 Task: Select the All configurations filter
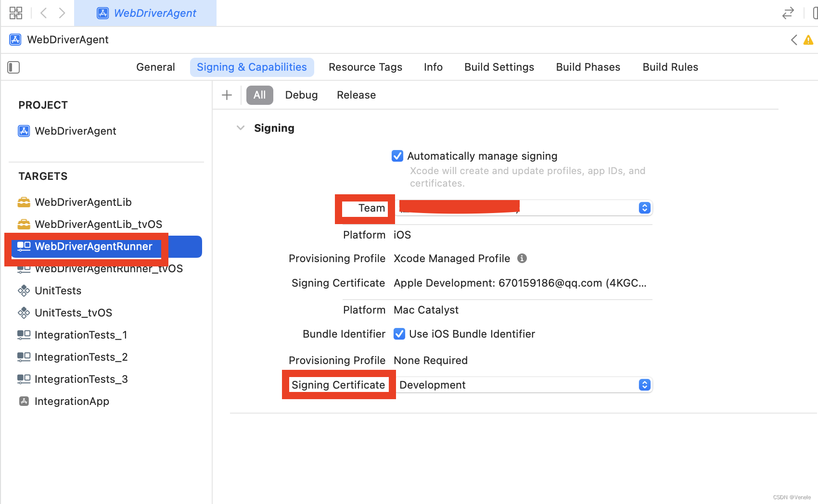260,95
